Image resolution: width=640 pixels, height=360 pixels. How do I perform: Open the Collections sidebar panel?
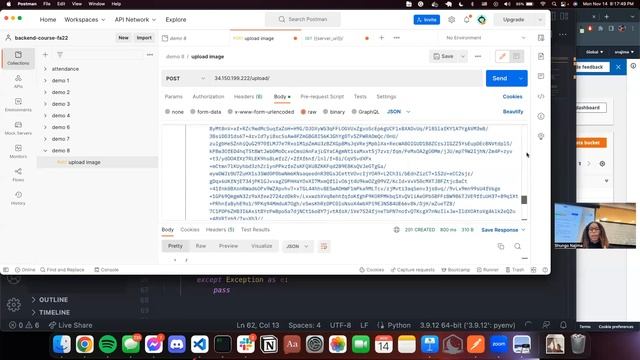[x=18, y=58]
